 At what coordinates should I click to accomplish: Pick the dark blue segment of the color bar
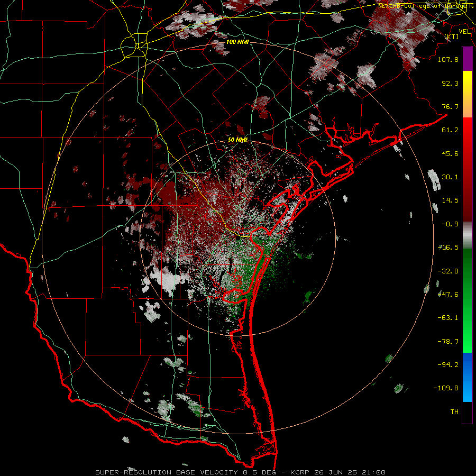[x=467, y=364]
